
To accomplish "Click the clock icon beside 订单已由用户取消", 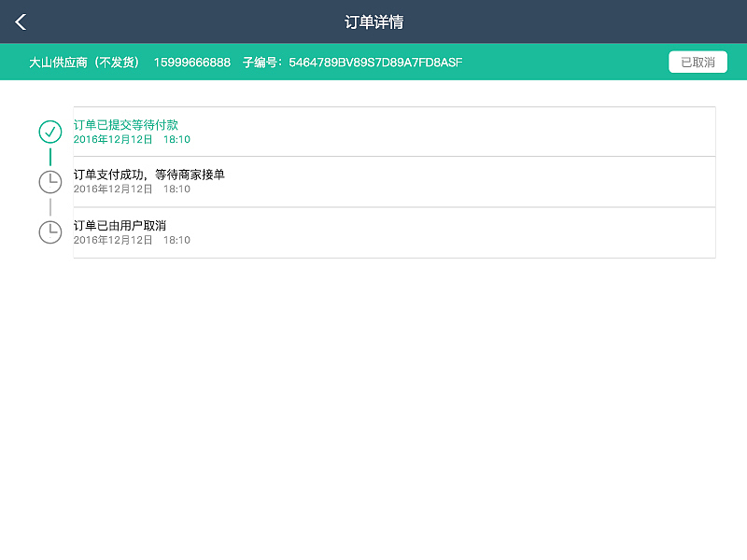I will coord(50,232).
